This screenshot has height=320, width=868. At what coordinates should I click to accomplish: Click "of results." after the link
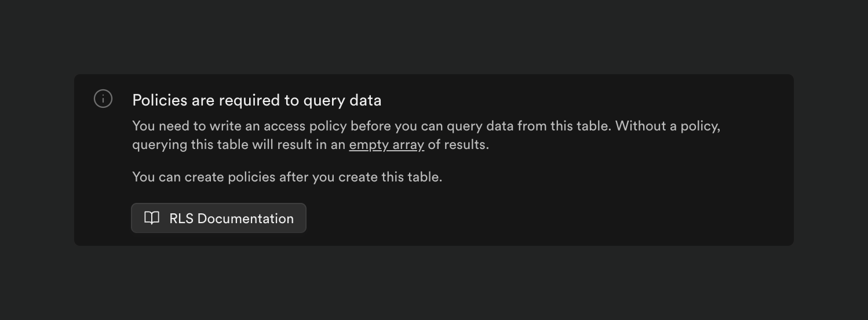click(x=458, y=144)
